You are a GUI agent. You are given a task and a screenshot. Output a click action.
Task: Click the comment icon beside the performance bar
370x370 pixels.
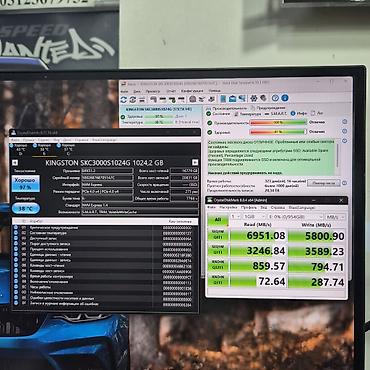coord(345,121)
